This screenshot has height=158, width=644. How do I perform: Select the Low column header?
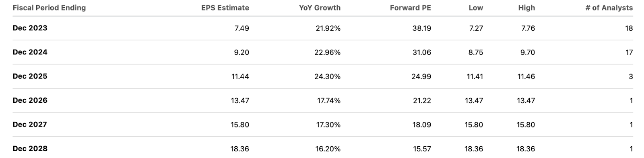pos(476,8)
